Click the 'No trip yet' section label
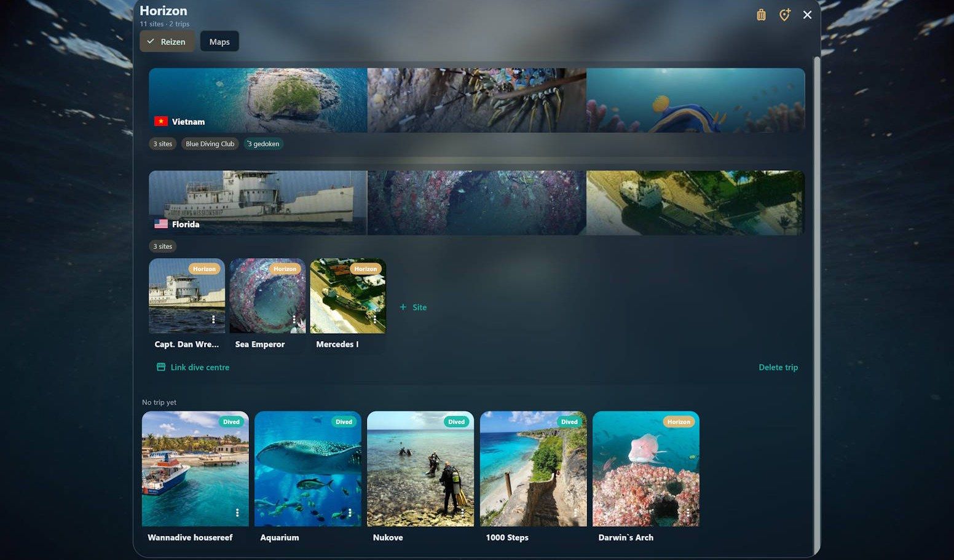The height and width of the screenshot is (560, 954). pyautogui.click(x=159, y=402)
